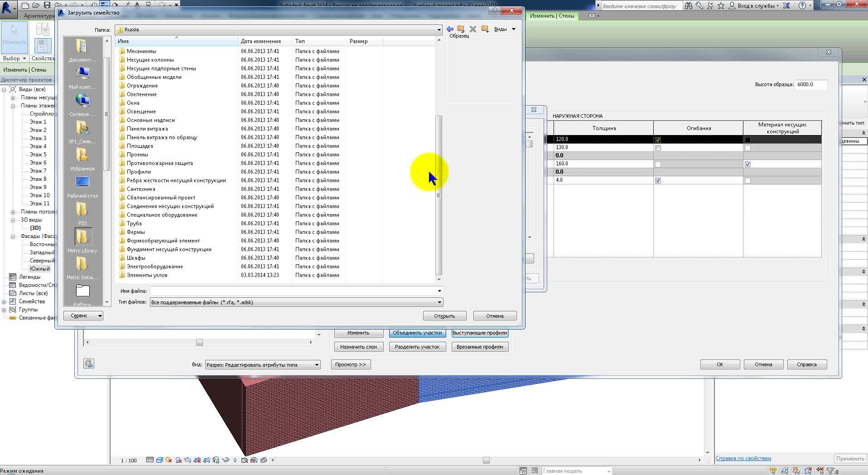
Task: Toggle structural material checkbox for 130.0 row
Action: pos(747,148)
